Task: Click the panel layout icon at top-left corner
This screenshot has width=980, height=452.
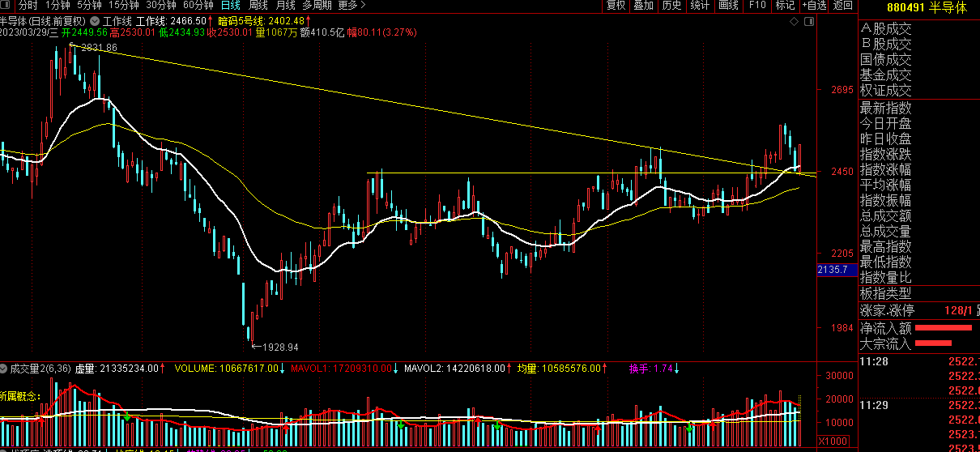Action: click(6, 5)
